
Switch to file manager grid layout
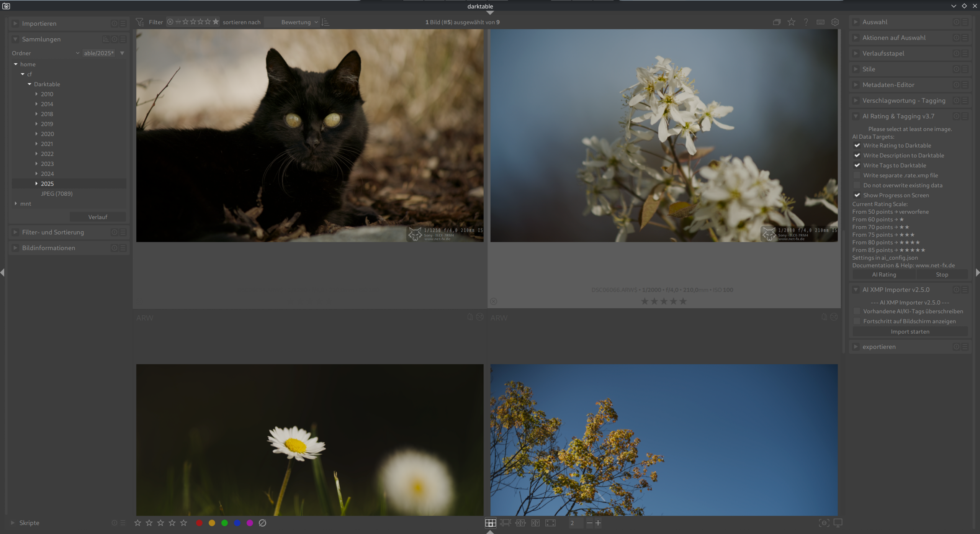(x=490, y=523)
